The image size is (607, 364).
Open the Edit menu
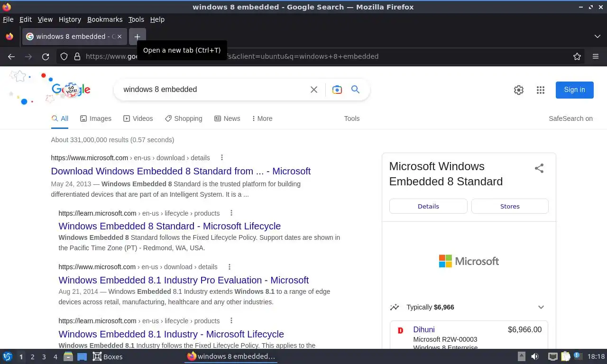tap(26, 19)
